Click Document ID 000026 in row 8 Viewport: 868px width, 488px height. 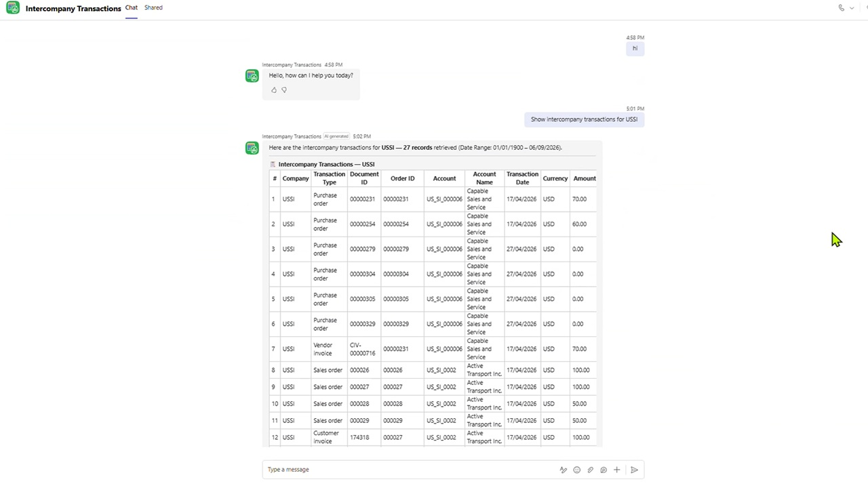click(359, 371)
